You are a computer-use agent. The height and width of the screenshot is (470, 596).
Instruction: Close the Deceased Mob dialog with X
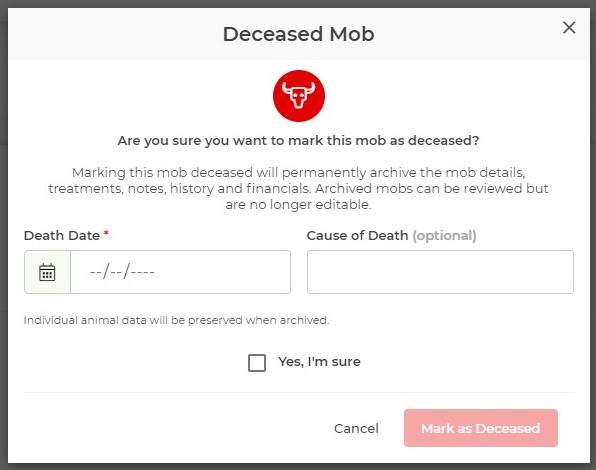tap(569, 27)
